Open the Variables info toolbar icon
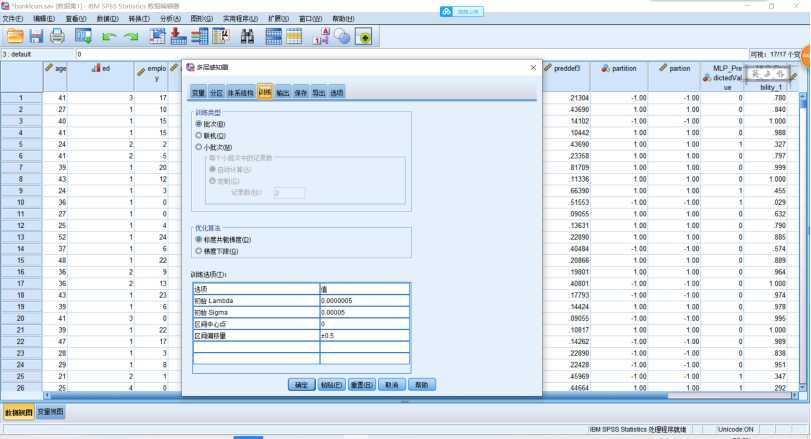Image resolution: width=811 pixels, height=439 pixels. pyautogui.click(x=199, y=36)
